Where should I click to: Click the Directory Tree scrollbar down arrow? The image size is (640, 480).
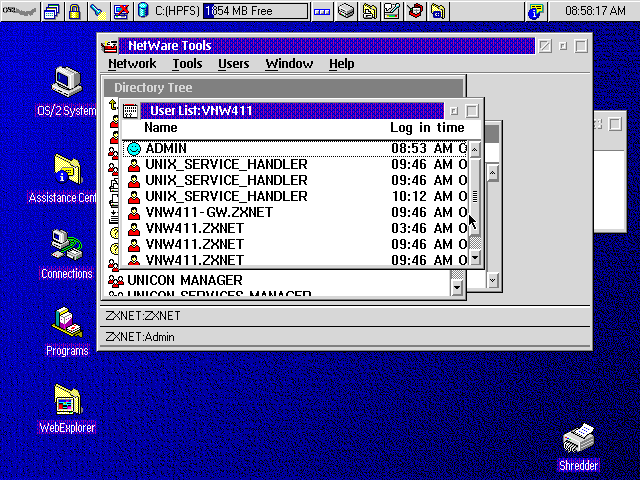click(x=457, y=288)
